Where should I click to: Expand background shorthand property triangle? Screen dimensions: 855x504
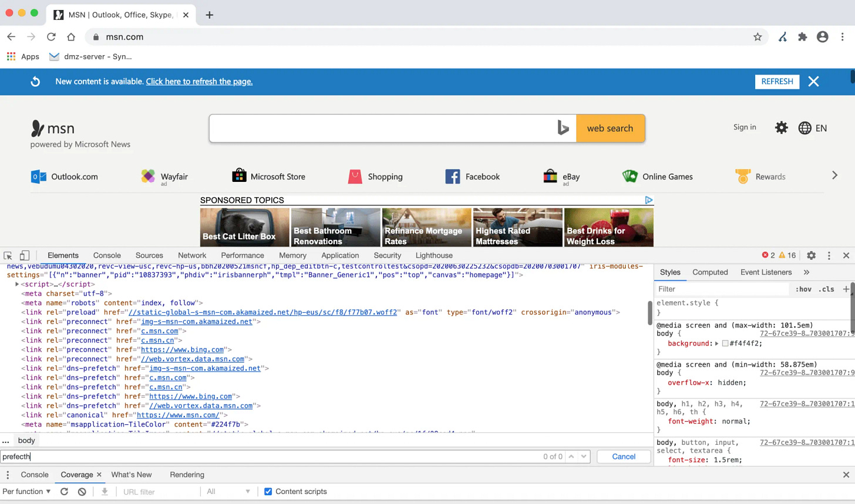716,344
